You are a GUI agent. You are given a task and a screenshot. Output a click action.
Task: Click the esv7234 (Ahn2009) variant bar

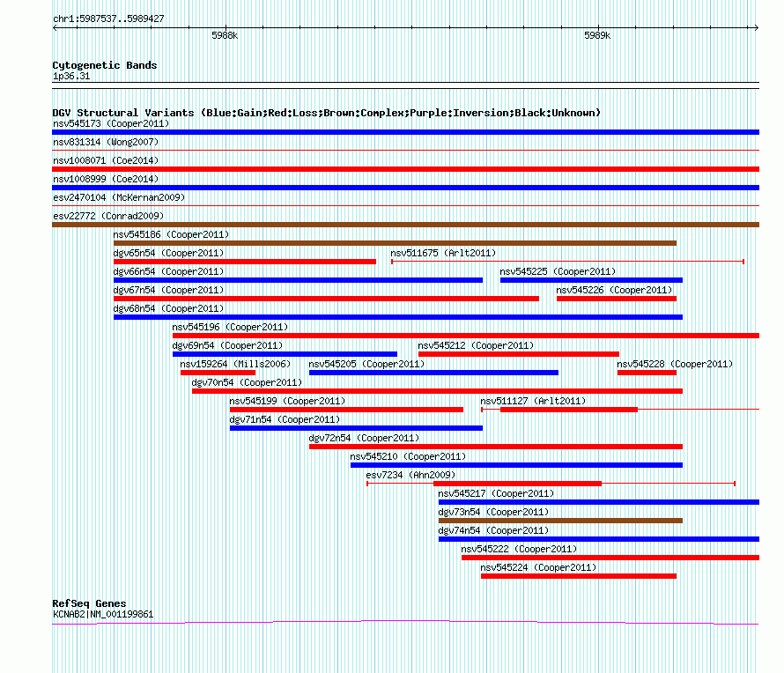pyautogui.click(x=551, y=484)
